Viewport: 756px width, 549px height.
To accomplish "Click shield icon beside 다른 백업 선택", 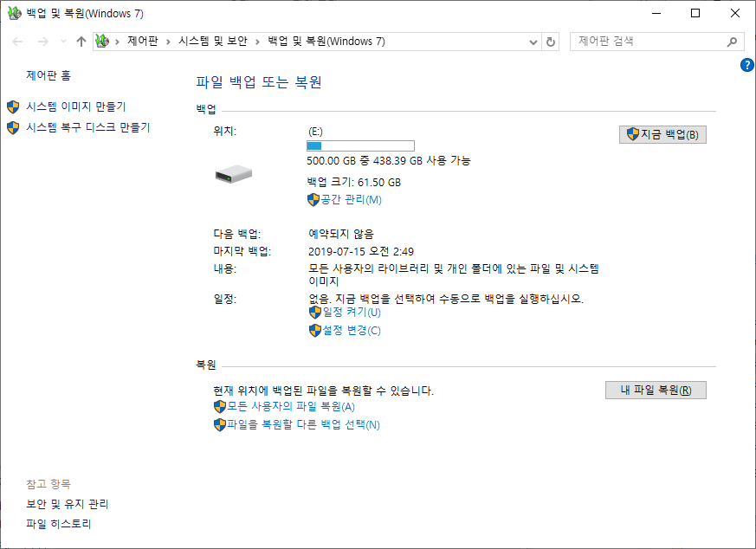I will [x=220, y=425].
